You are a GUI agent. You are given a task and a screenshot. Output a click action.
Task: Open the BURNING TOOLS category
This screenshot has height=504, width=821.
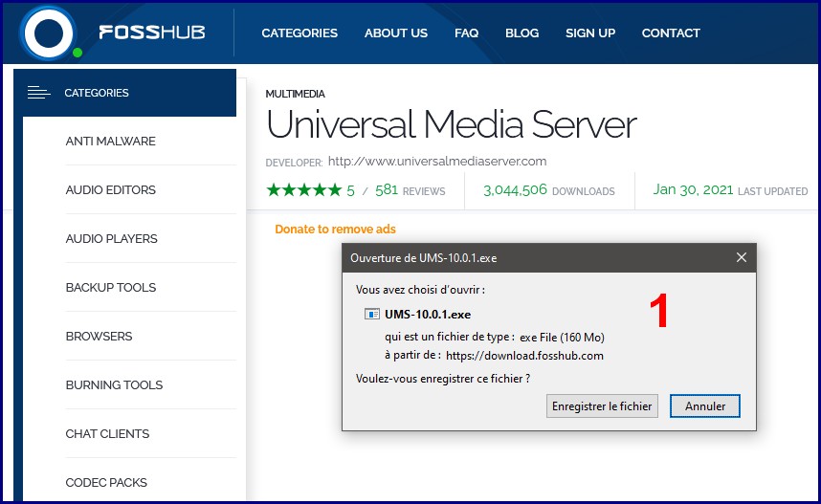coord(114,384)
